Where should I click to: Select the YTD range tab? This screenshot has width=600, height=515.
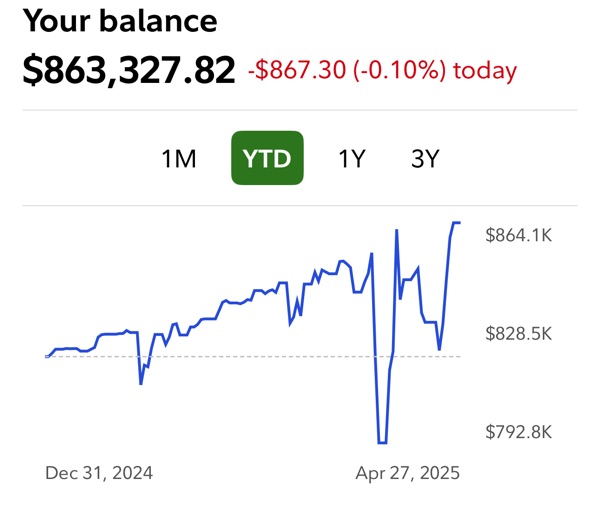267,159
